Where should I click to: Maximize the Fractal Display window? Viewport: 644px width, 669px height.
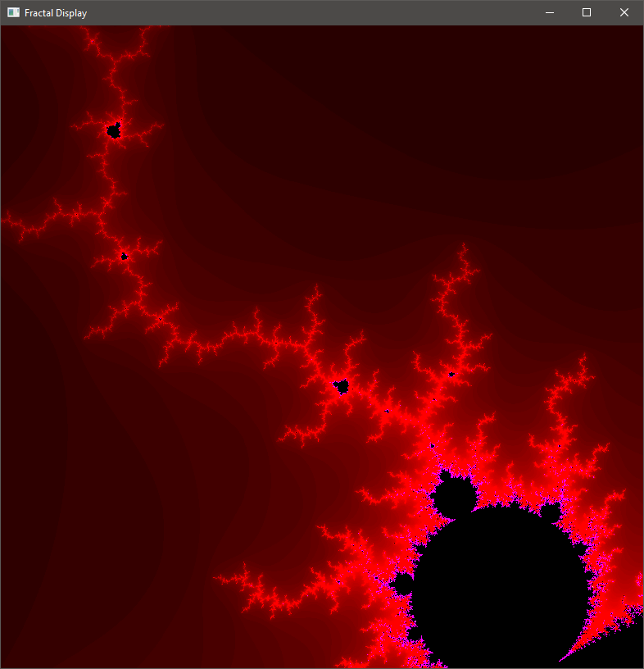[587, 13]
